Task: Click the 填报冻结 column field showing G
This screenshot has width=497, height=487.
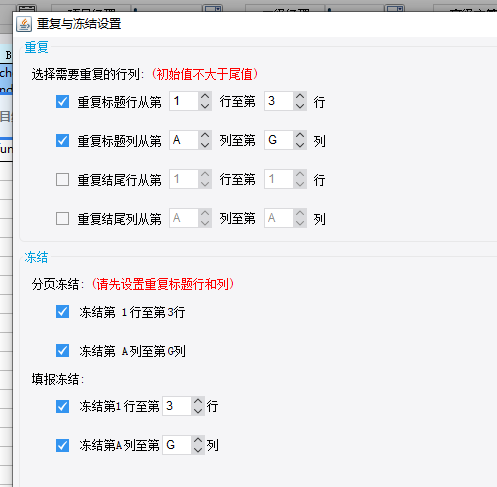Action: coord(177,445)
